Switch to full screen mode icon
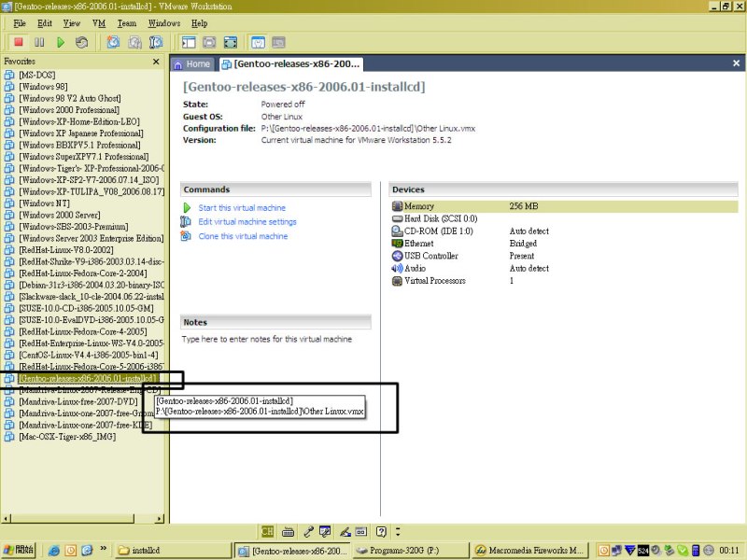The height and width of the screenshot is (560, 747). pos(231,42)
